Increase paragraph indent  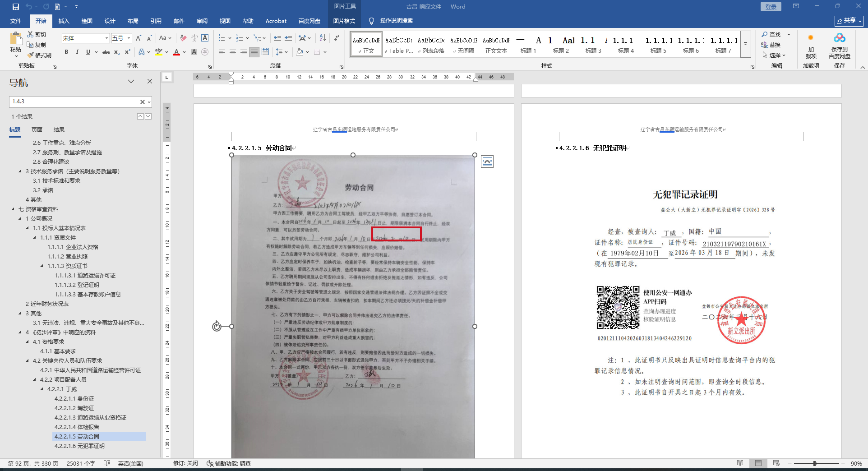click(288, 38)
